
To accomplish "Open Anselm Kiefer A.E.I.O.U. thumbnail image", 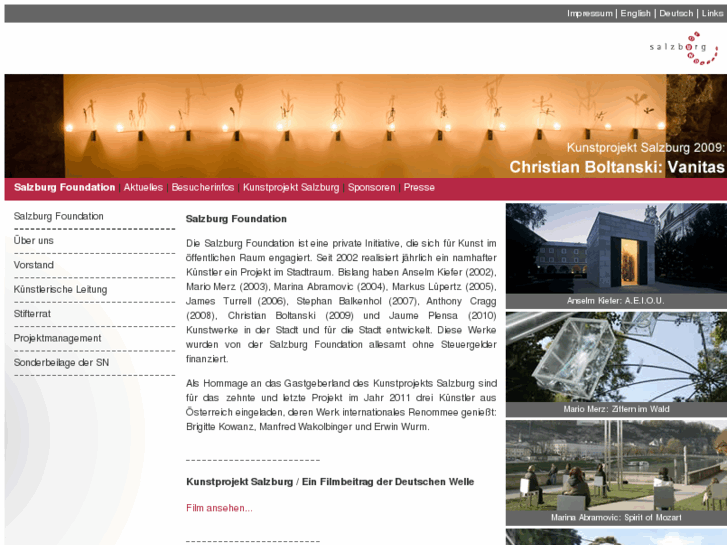I will click(x=616, y=248).
